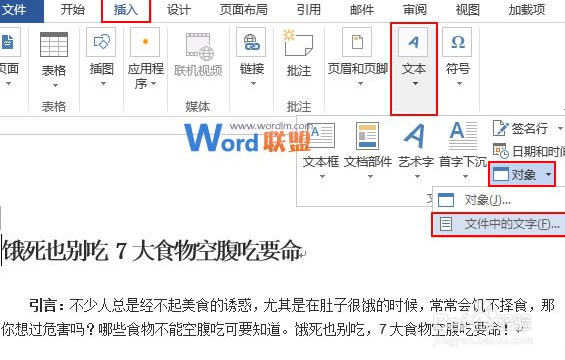Click the 符号 omega symbol icon
This screenshot has height=360, width=565.
pos(457,42)
